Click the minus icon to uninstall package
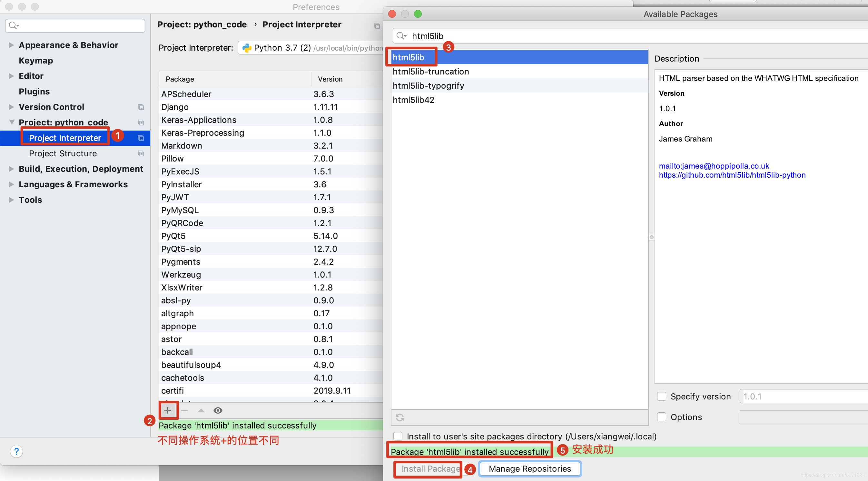Screen dimensions: 868x481 184,410
